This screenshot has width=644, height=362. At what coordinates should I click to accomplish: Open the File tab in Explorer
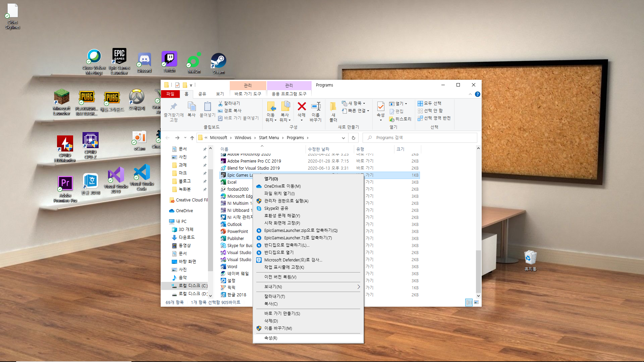click(x=170, y=94)
